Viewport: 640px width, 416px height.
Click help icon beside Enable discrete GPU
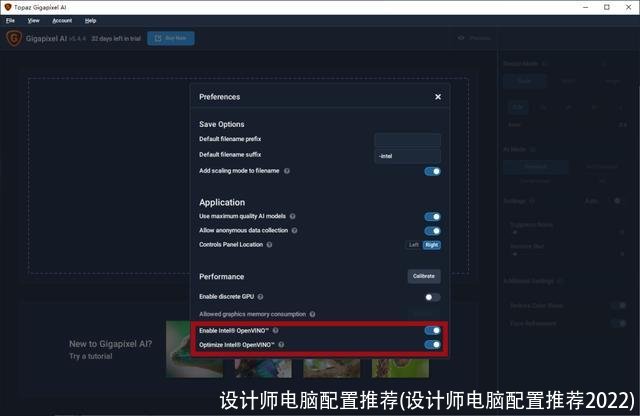260,296
